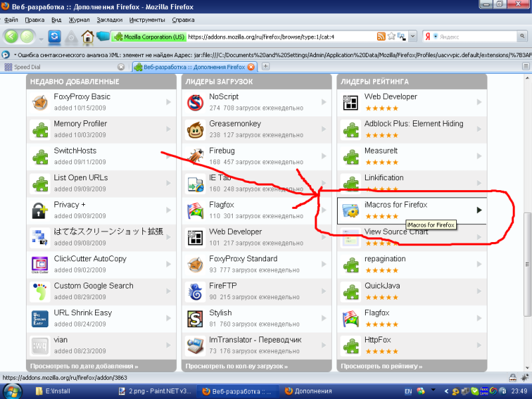Screen dimensions: 532x399
Task: Open the Закладки menu
Action: point(109,20)
